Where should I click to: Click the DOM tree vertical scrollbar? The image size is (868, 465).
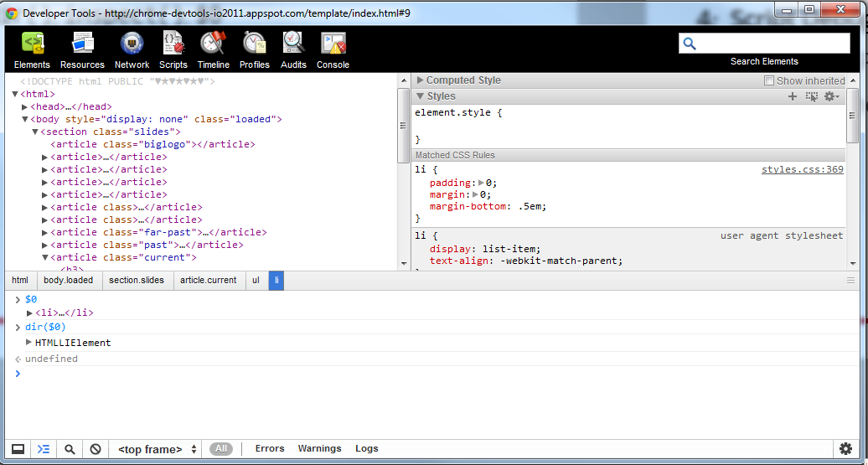(x=403, y=126)
